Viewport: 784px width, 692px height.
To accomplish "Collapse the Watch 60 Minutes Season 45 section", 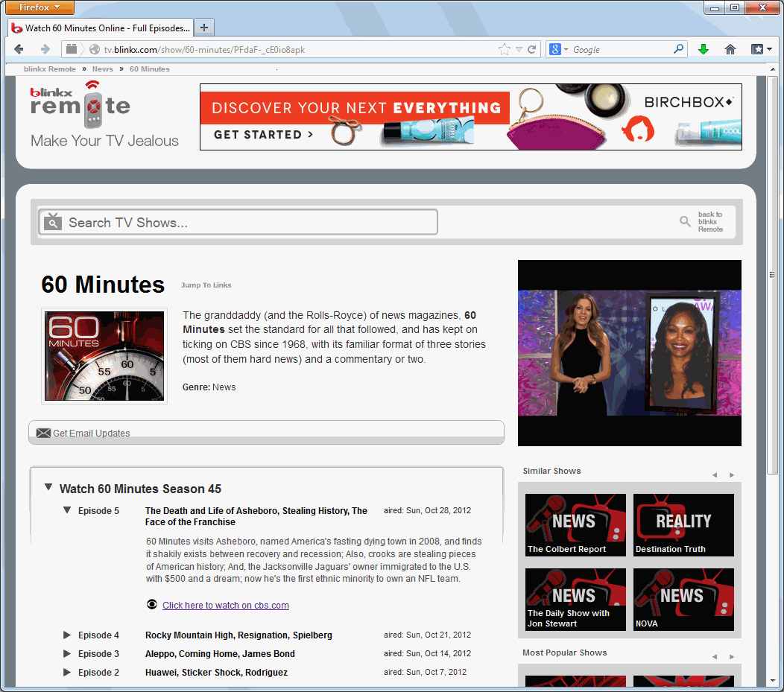I will click(x=48, y=486).
